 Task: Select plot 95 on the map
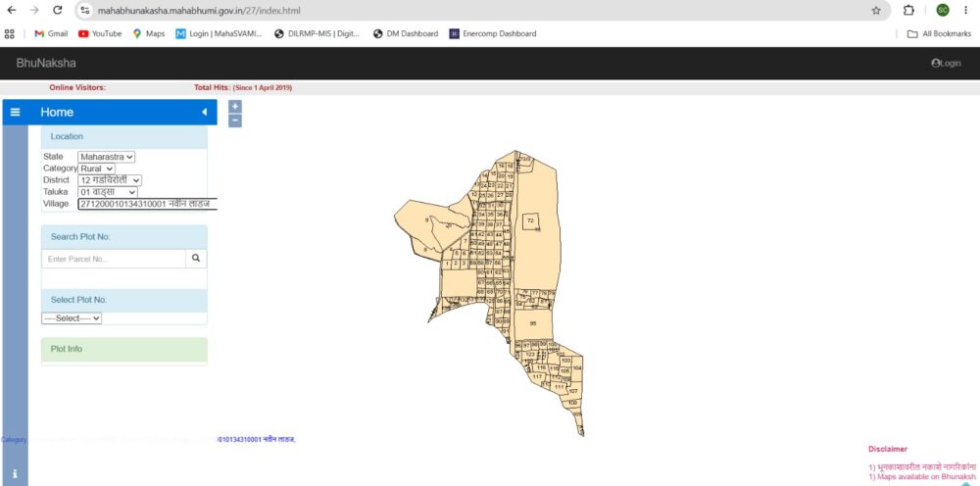click(533, 323)
